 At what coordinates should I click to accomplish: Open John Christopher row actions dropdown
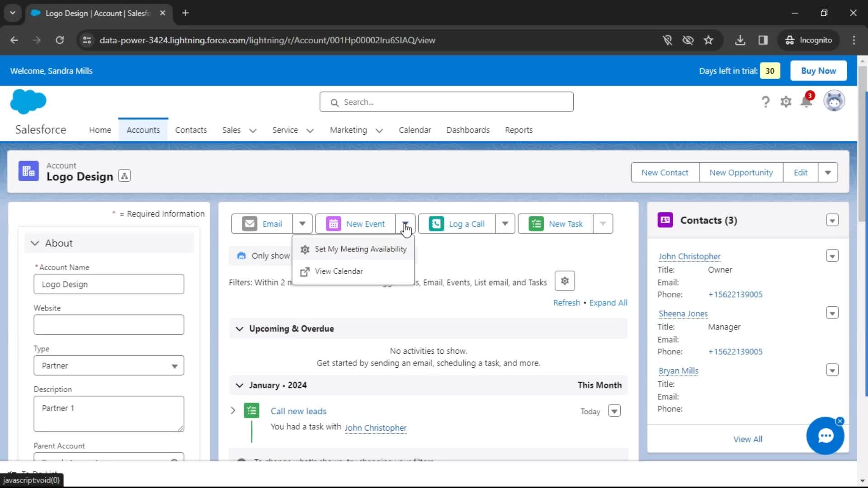(832, 256)
